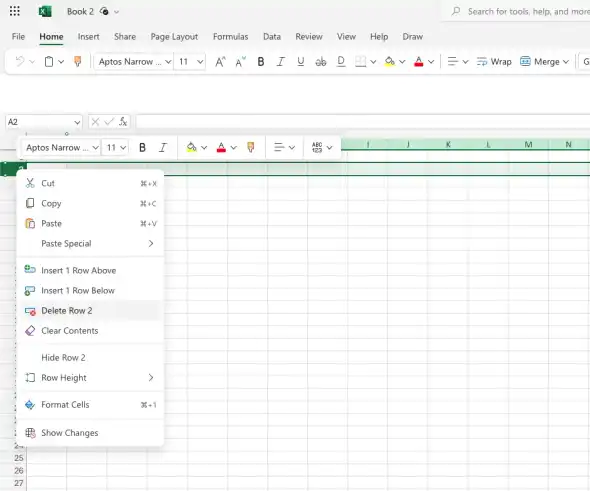Decrease font size with small A icon
The height and width of the screenshot is (491, 590).
coord(240,62)
